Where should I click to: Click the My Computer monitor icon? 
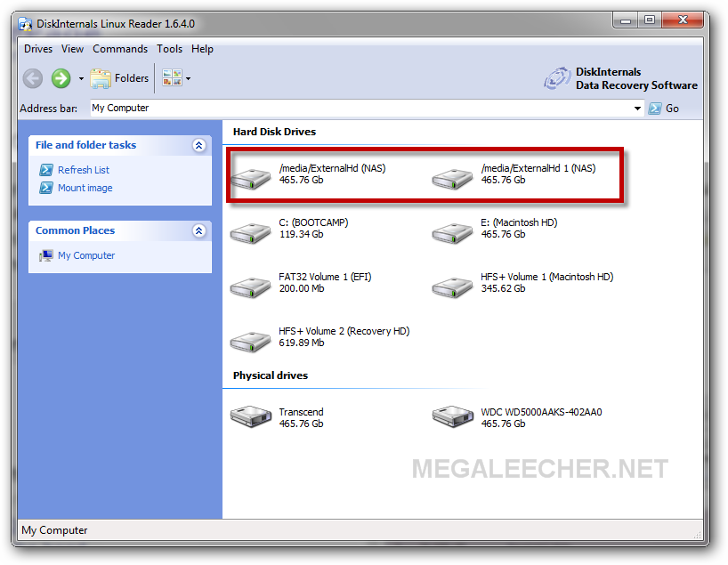46,255
